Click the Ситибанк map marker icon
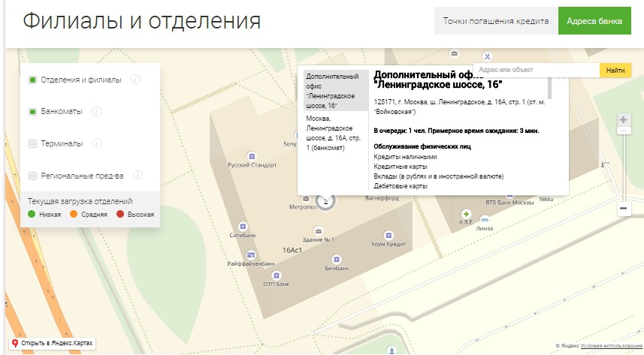 tap(242, 225)
